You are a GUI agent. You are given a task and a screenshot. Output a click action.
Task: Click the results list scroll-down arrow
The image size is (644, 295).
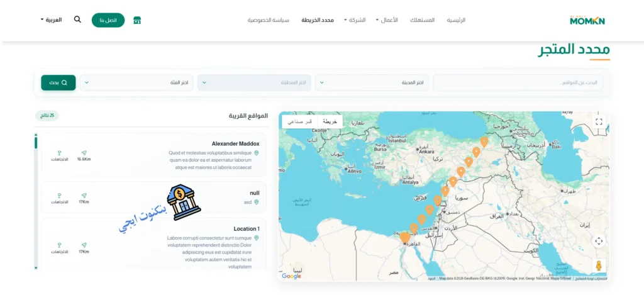pos(36,268)
